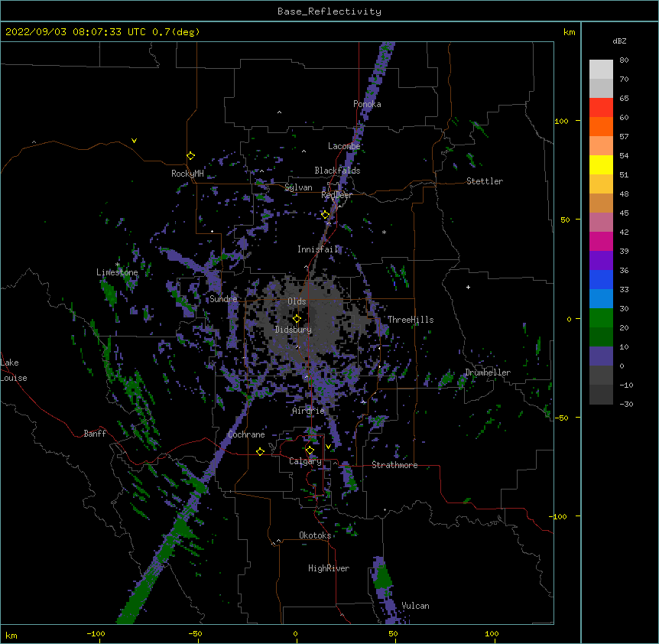The height and width of the screenshot is (644, 659).
Task: Select the Banff label
Action: (95, 434)
